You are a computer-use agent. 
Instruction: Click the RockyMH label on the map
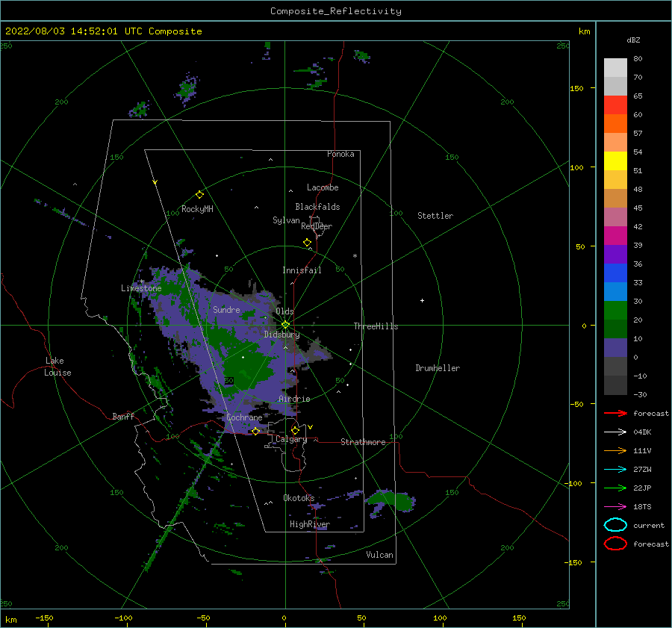click(197, 209)
